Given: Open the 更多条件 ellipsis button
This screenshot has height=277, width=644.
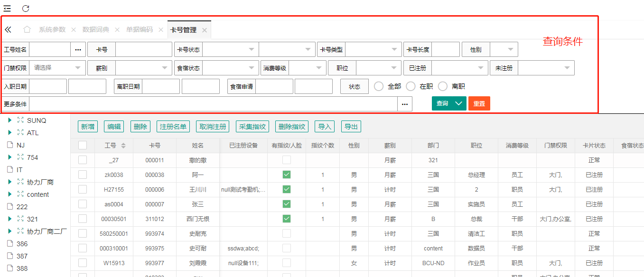Looking at the screenshot, I should pyautogui.click(x=405, y=104).
